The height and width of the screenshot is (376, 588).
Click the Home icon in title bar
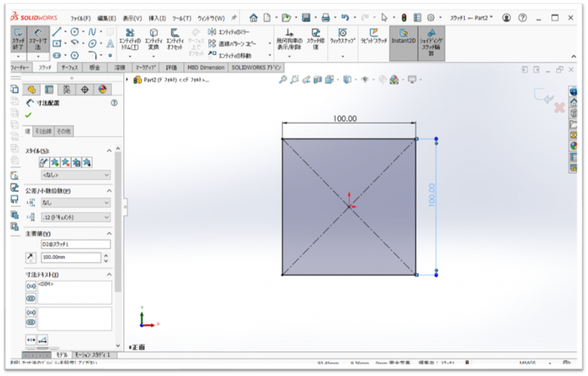pos(253,17)
